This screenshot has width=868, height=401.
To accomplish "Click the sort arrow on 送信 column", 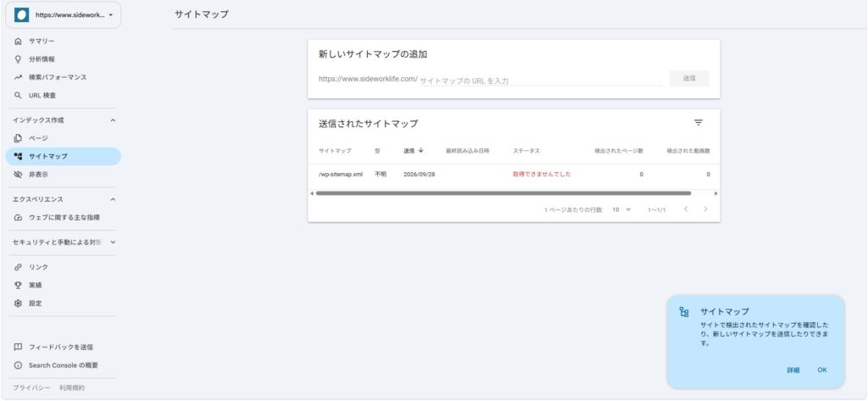I will pos(420,151).
